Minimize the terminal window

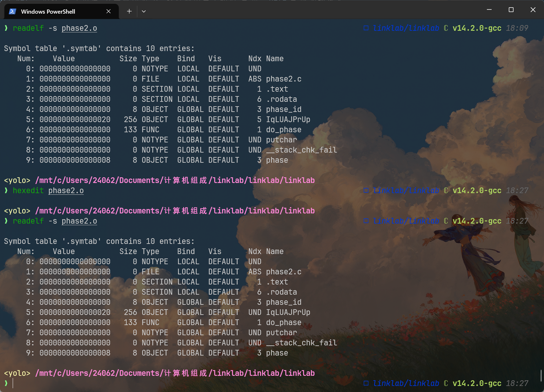pos(489,10)
